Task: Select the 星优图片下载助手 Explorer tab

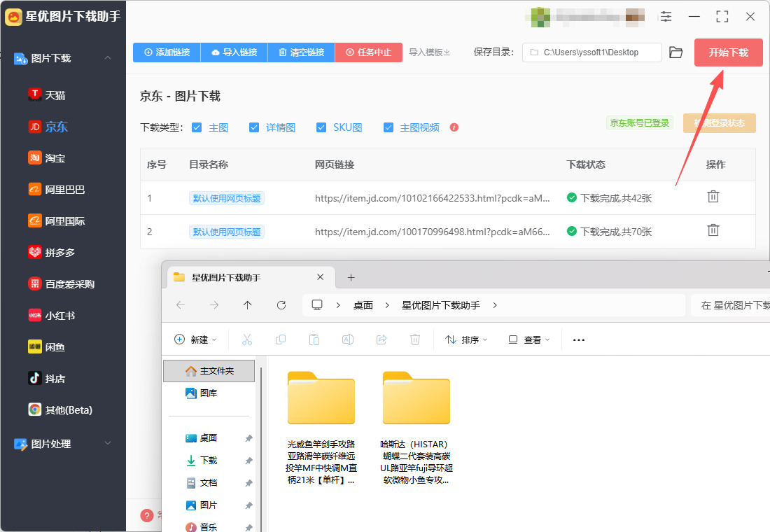Action: (251, 277)
